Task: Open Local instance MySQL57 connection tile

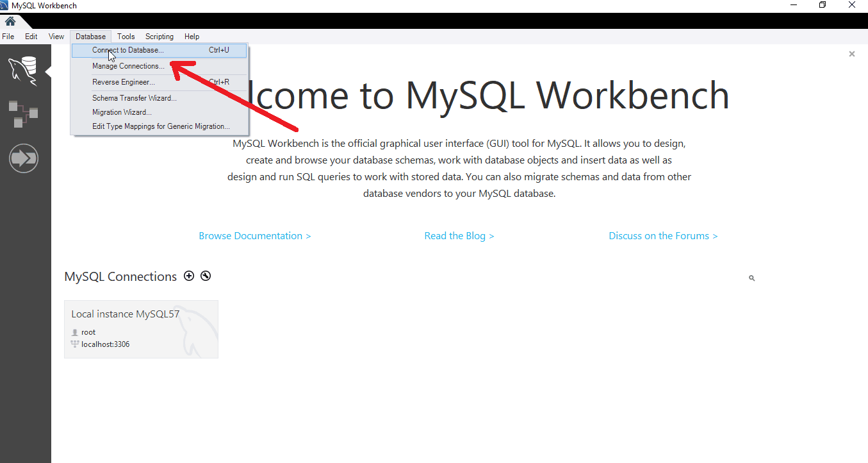Action: 141,329
